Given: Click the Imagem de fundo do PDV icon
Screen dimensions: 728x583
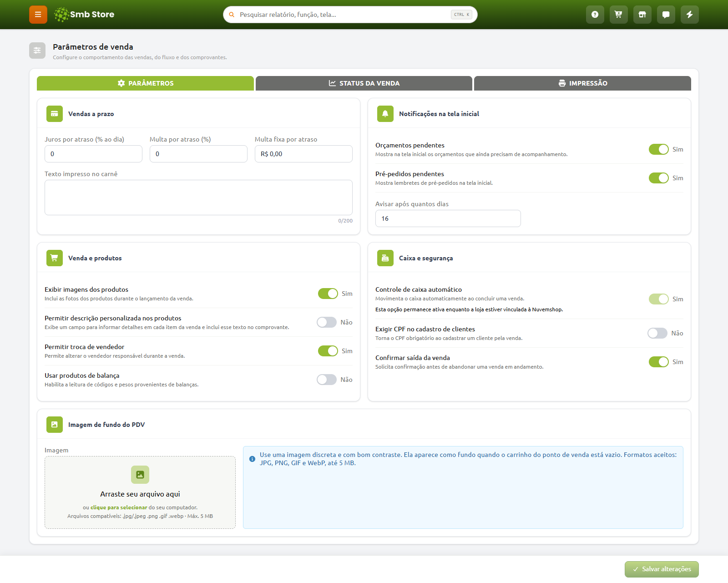Looking at the screenshot, I should click(55, 425).
